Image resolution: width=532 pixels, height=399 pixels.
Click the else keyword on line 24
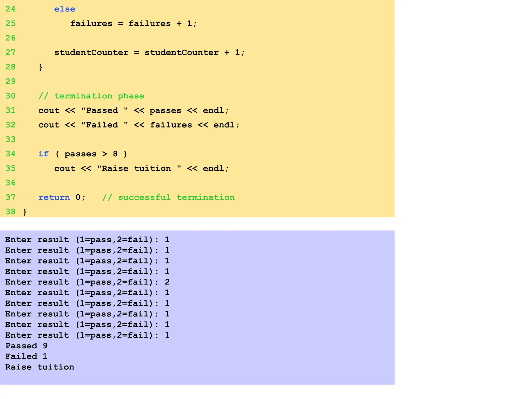pyautogui.click(x=64, y=9)
